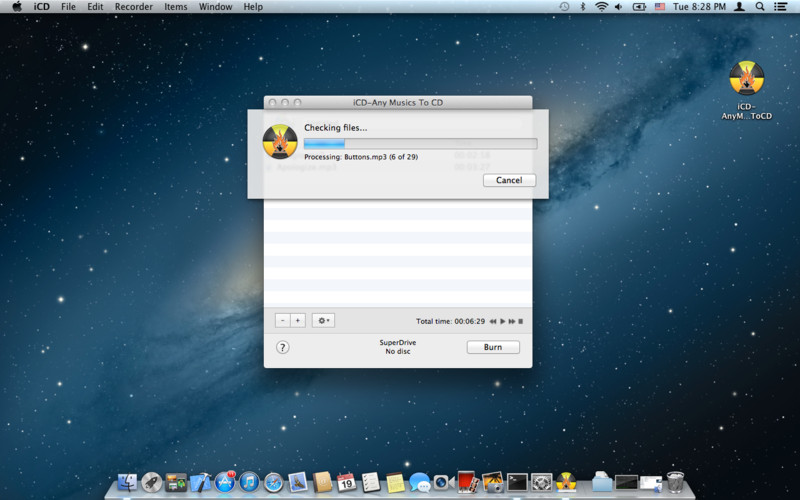
Task: Click the Tue 8:28 PM clock
Action: [x=699, y=7]
